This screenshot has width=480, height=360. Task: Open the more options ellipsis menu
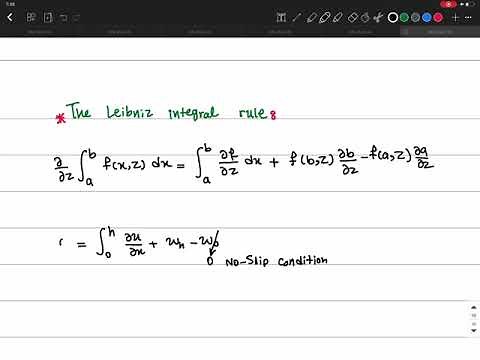pyautogui.click(x=468, y=18)
